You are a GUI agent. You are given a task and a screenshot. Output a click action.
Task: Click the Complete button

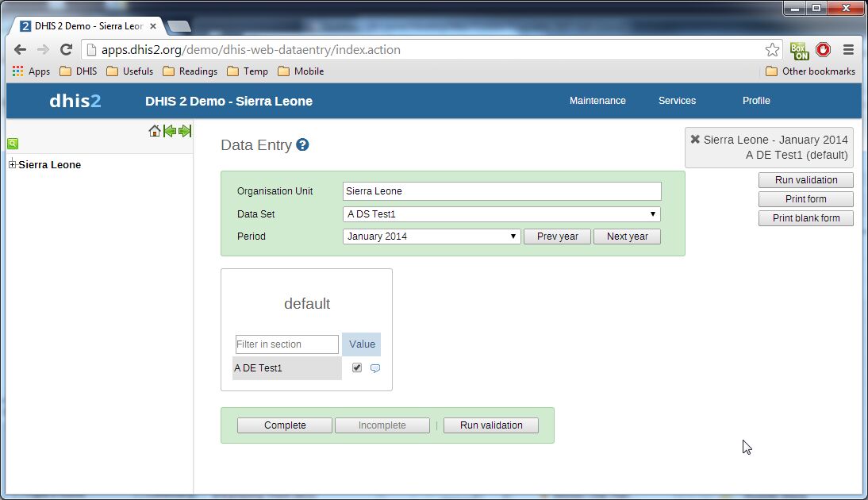coord(285,425)
